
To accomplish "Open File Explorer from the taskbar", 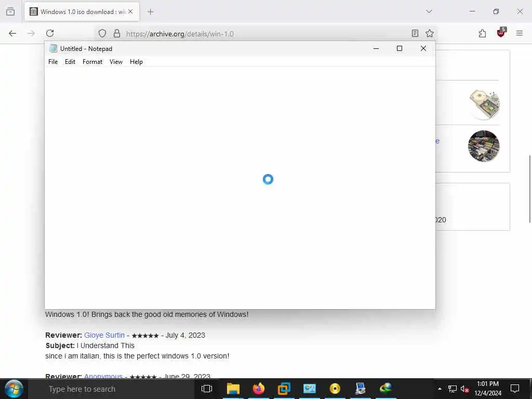I will [233, 389].
